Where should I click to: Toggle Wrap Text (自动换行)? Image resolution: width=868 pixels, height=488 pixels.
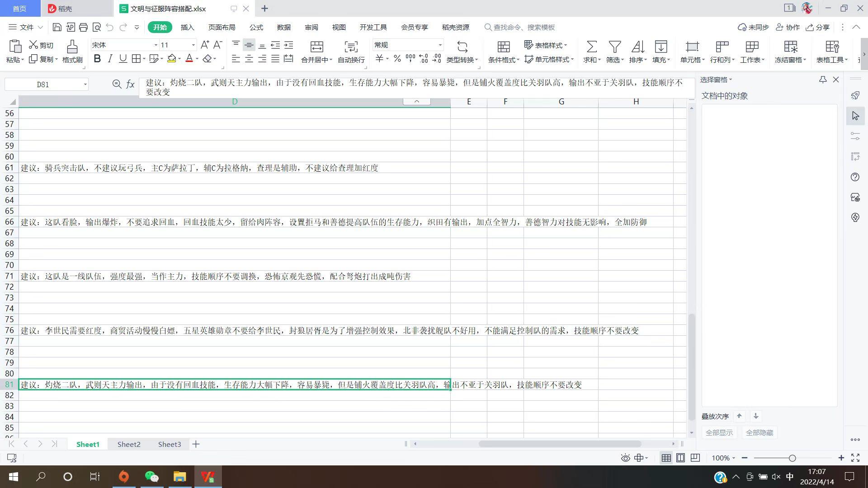click(351, 47)
